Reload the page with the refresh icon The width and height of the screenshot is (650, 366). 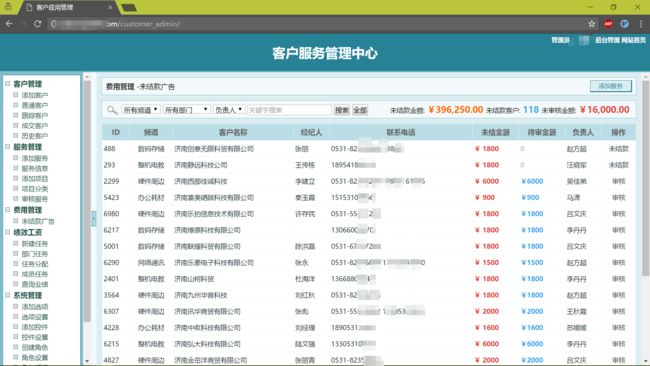point(37,24)
